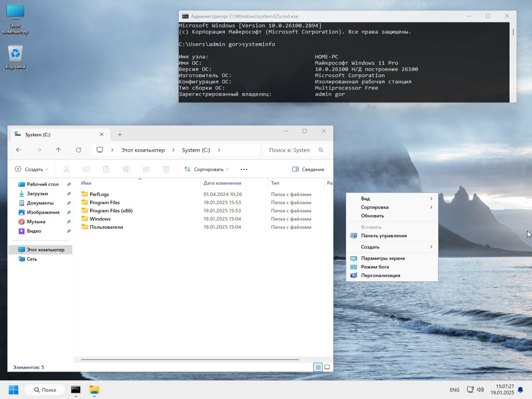Expand the chevron before Этот компьютер in address bar
Image resolution: width=532 pixels, height=399 pixels.
point(112,150)
